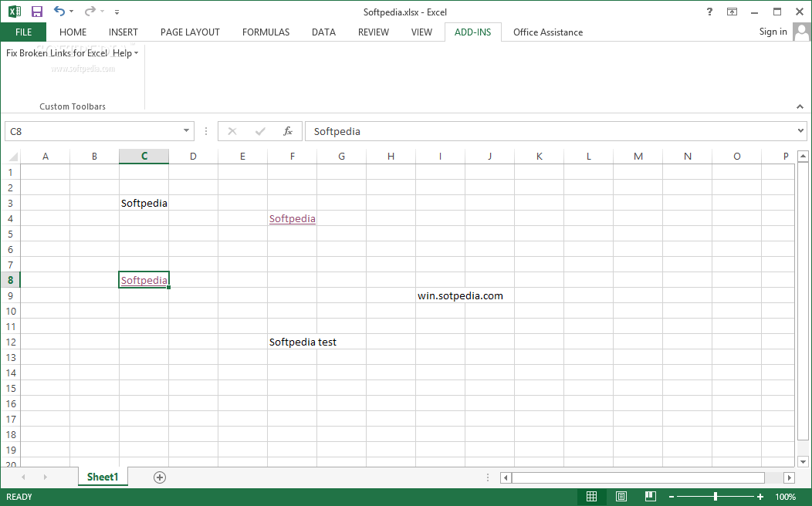Screen dimensions: 812x506
Task: Add a new sheet with plus icon
Action: [x=160, y=477]
